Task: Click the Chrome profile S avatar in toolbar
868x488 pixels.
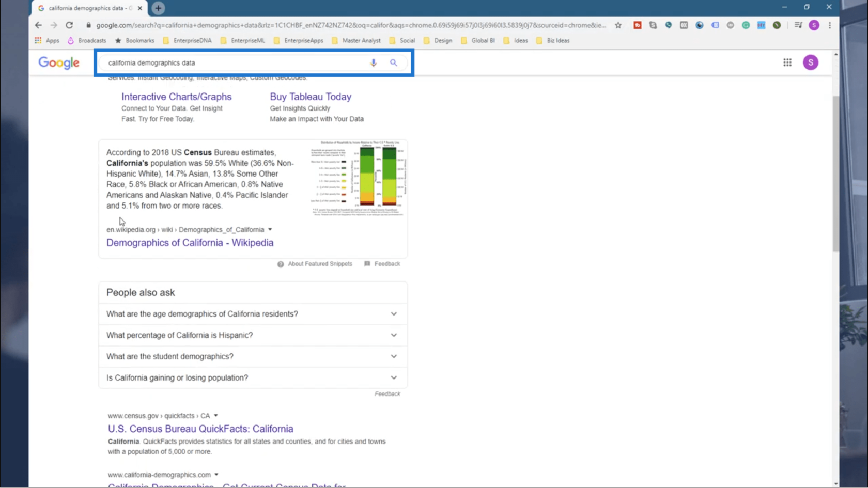Action: tap(814, 25)
